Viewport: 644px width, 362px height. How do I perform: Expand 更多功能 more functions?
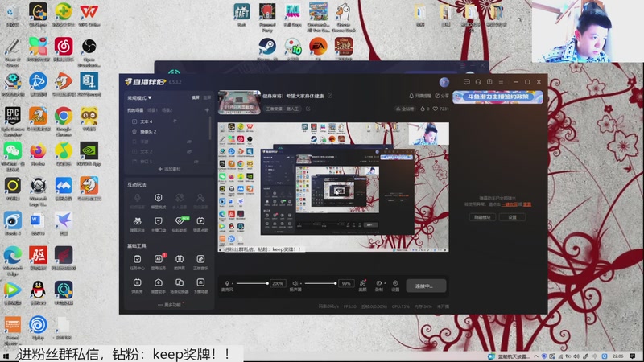point(171,305)
